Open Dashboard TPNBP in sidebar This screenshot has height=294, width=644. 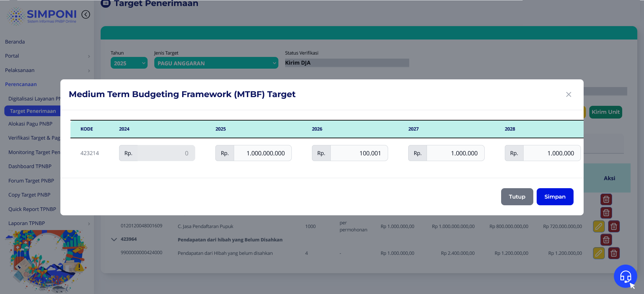pyautogui.click(x=30, y=166)
